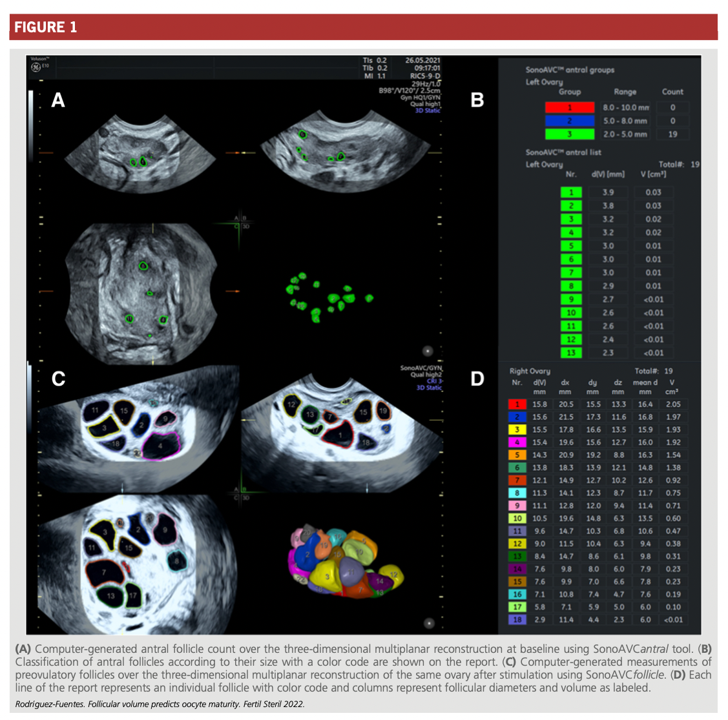Click red swatch 1 in Right Ovary table
728x720 pixels.
517,404
